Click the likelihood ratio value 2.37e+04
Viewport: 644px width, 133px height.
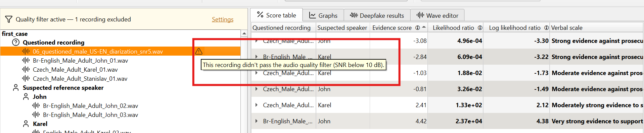469,121
